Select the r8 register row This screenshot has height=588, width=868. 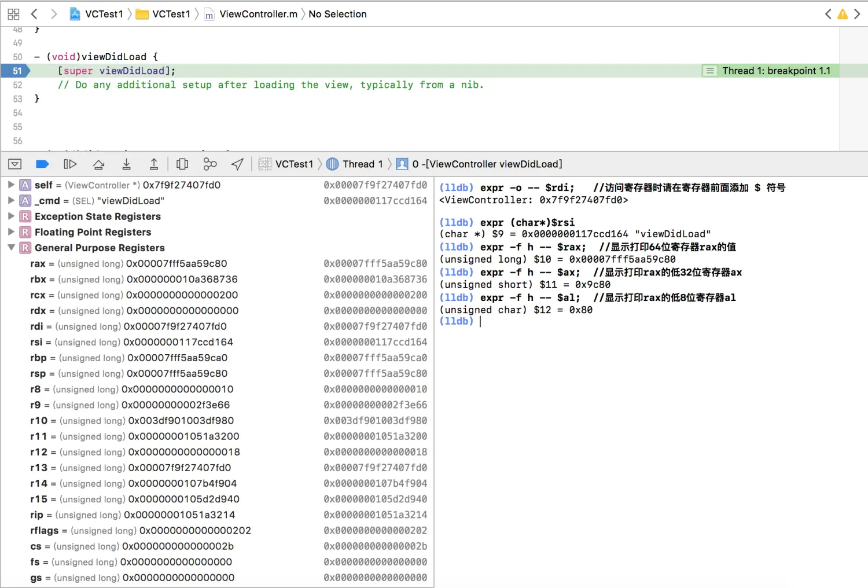217,389
